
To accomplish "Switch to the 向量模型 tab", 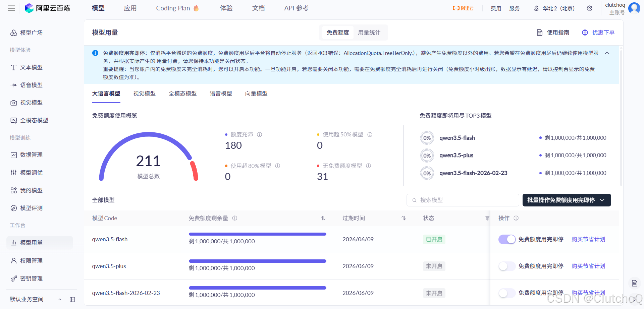I will 256,94.
